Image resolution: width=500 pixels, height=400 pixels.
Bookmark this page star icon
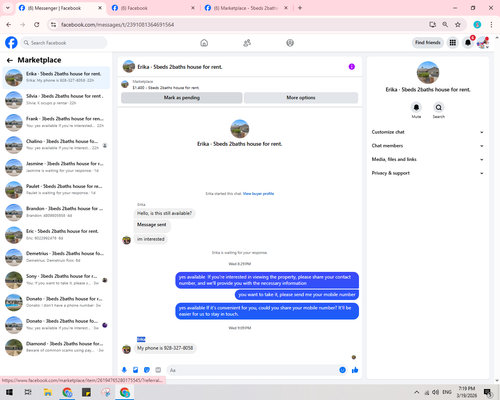click(x=458, y=25)
